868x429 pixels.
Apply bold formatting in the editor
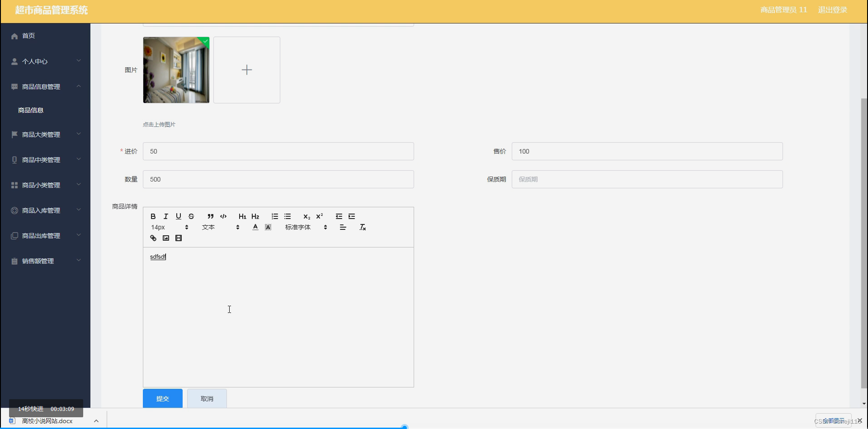pos(153,216)
